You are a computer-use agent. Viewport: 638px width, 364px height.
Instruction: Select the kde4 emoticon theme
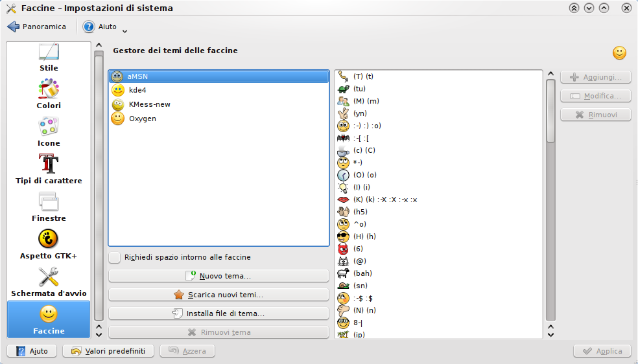(219, 90)
